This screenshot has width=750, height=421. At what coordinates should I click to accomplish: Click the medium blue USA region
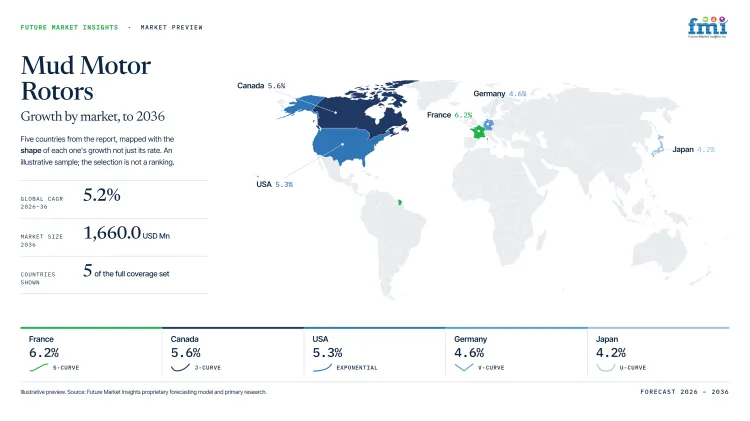tap(344, 145)
